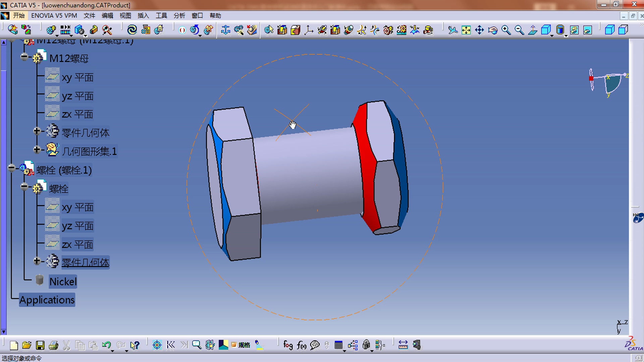The image size is (644, 362).
Task: Select the Pan tool in the view toolbar
Action: 480,30
